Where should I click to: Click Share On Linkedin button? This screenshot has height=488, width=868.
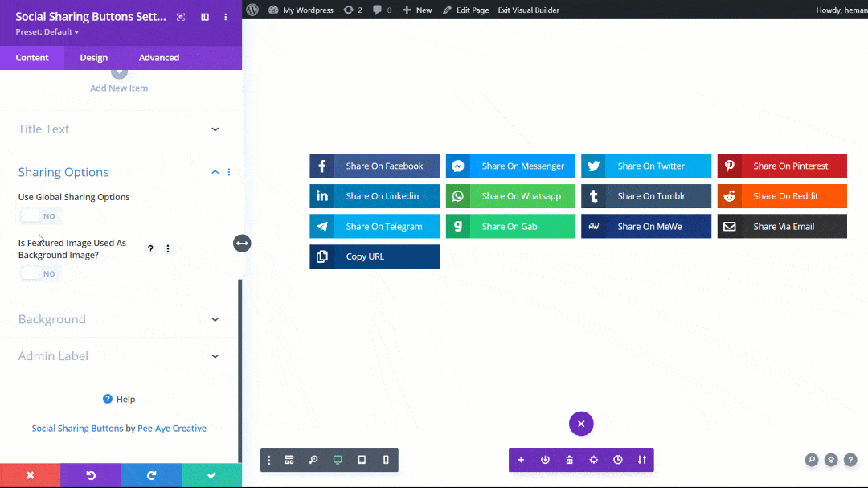[x=375, y=196]
